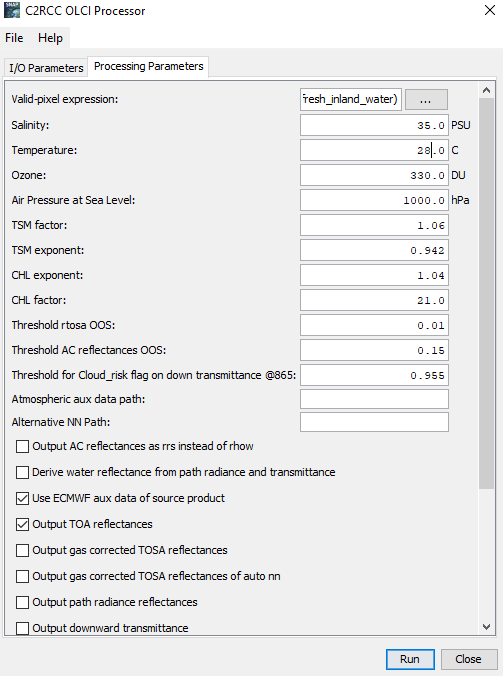Click the hPa unit label
The image size is (503, 676).
tap(460, 200)
